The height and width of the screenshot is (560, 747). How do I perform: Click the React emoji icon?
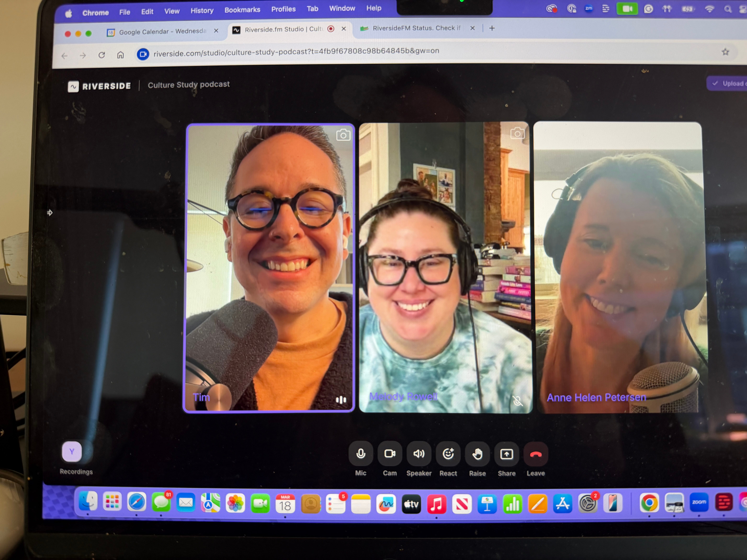pyautogui.click(x=448, y=454)
